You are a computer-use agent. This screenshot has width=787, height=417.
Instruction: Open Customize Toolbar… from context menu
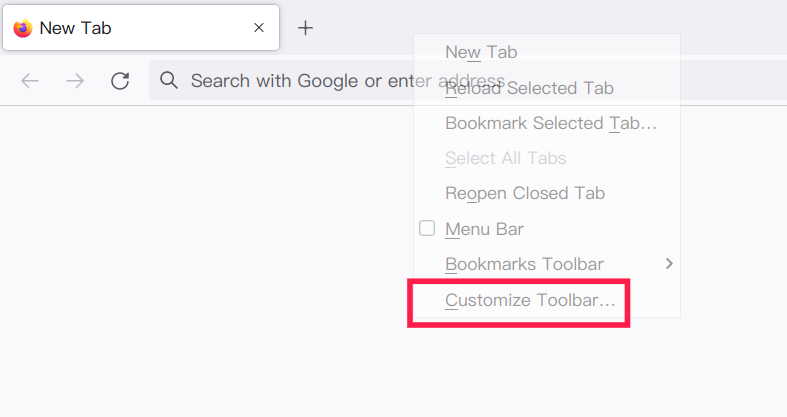530,299
